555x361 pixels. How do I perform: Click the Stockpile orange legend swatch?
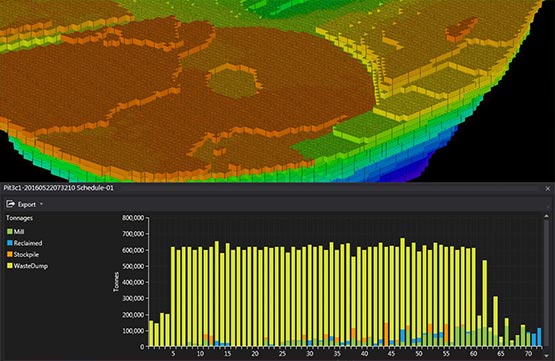click(10, 254)
